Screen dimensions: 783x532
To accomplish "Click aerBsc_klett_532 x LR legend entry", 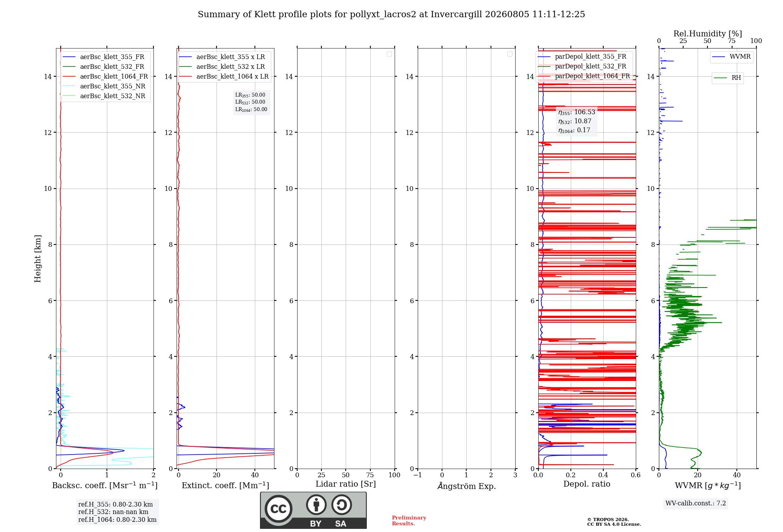I will [222, 66].
